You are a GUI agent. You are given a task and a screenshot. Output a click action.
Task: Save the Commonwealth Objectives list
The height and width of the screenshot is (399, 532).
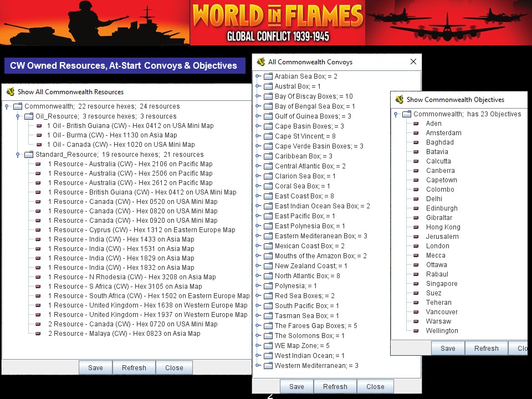[448, 349]
